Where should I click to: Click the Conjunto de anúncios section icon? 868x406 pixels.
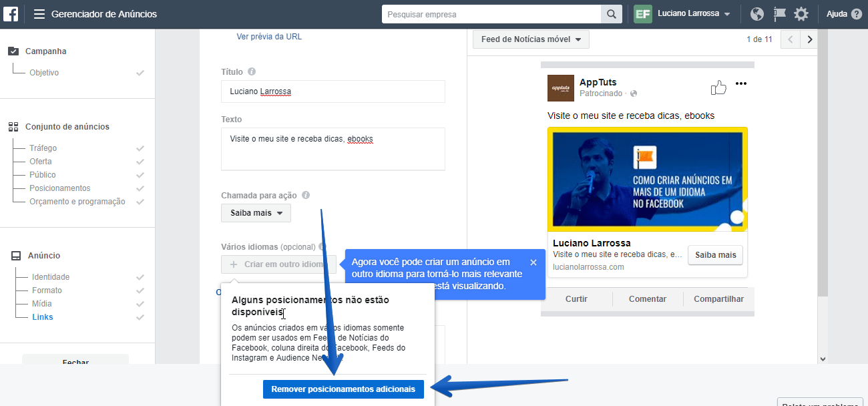click(13, 127)
